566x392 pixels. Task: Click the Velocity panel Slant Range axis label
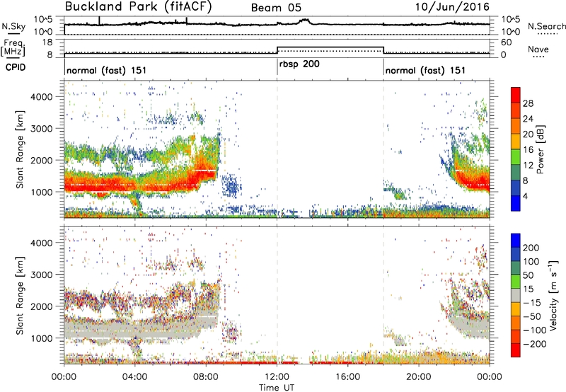point(20,295)
